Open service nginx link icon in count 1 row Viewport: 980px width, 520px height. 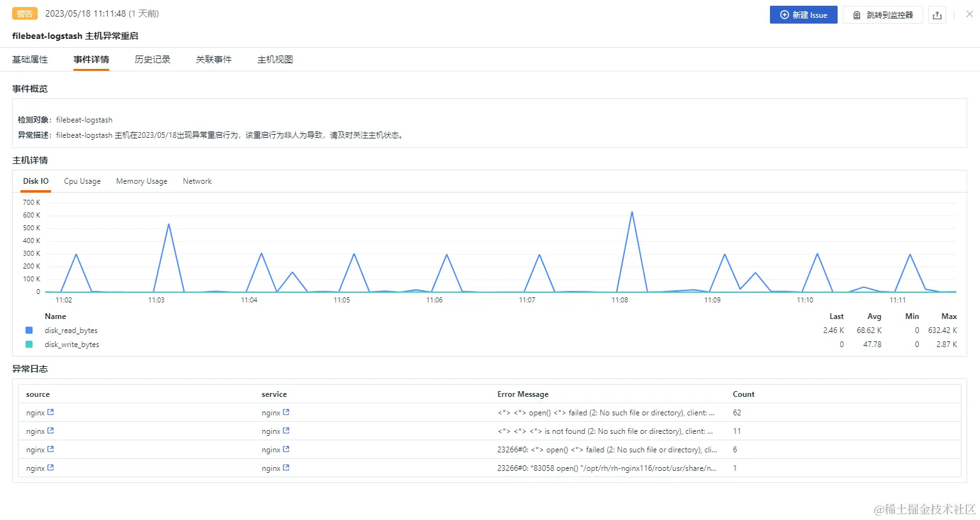point(286,468)
